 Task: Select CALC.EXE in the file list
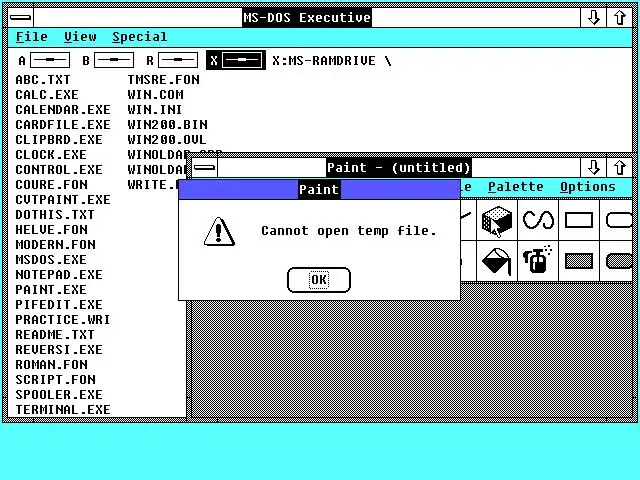tap(47, 95)
